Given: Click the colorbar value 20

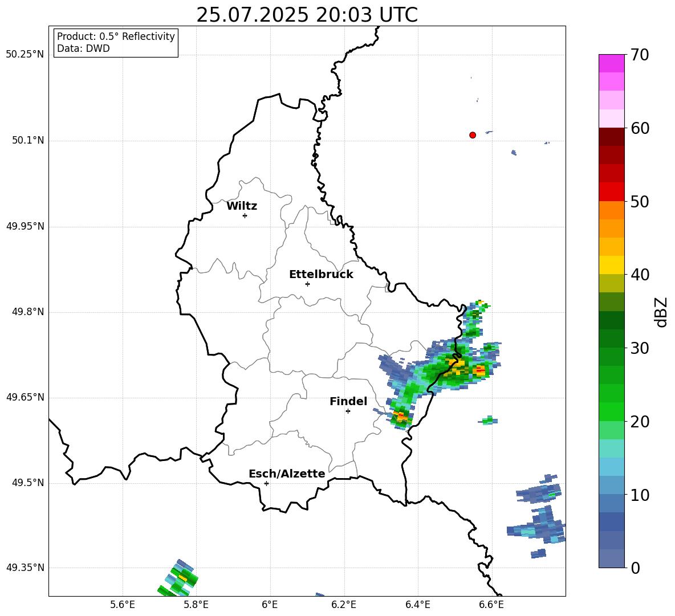Looking at the screenshot, I should [x=640, y=421].
